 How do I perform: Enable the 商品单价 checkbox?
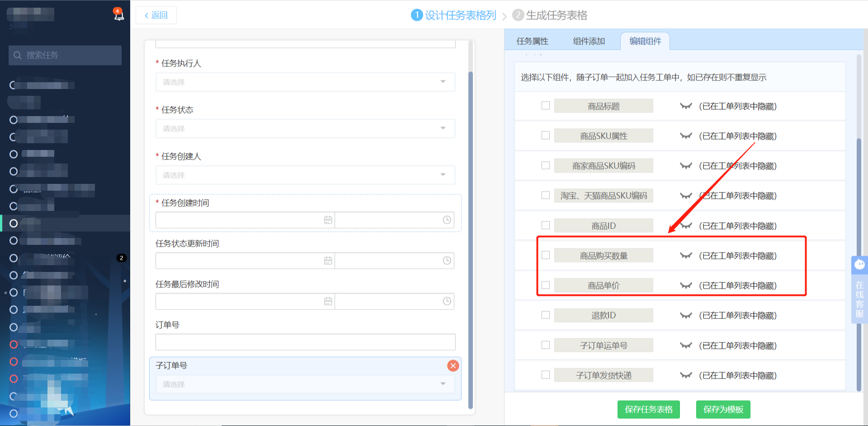[546, 285]
